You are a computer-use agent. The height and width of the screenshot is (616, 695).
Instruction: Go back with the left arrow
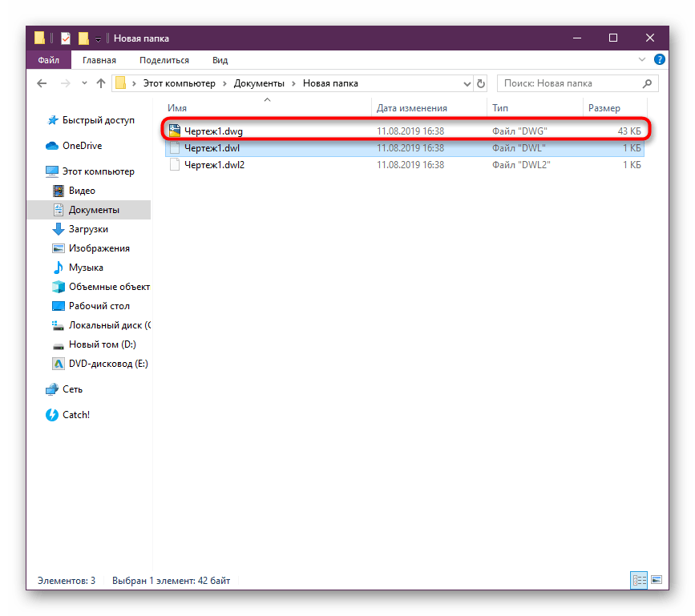click(42, 83)
